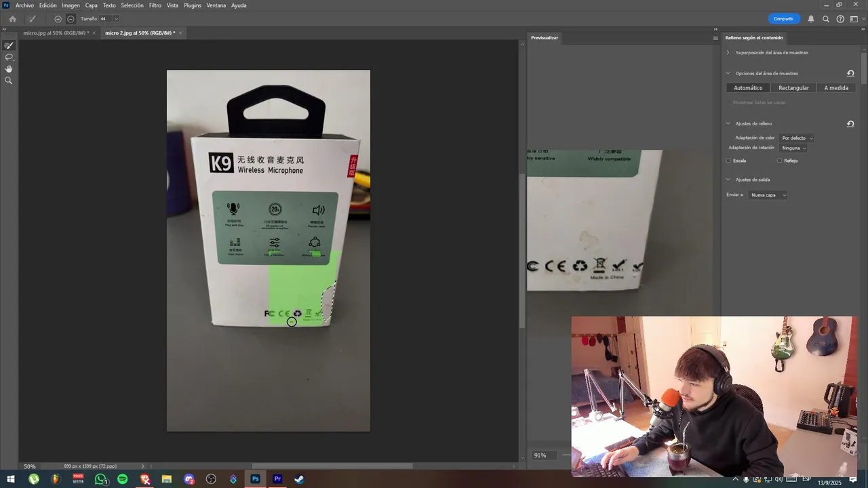Open the Capa menu
The width and height of the screenshot is (868, 488).
92,5
